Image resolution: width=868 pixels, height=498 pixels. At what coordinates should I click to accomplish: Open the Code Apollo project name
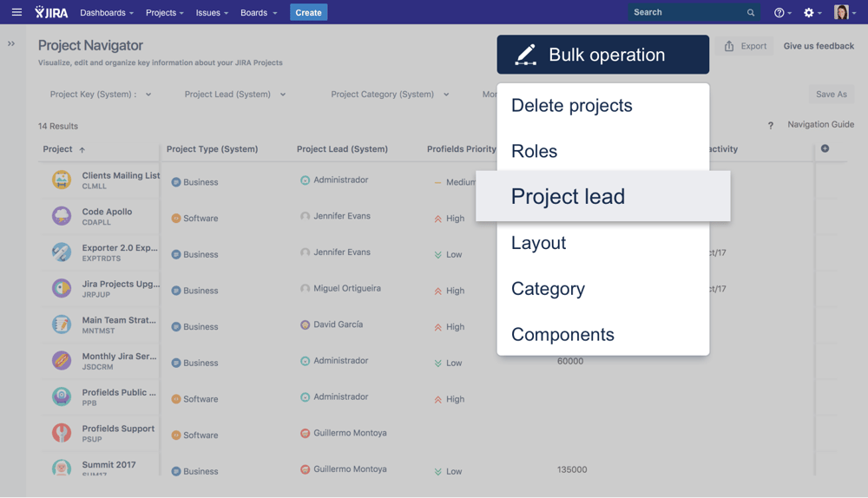pyautogui.click(x=107, y=212)
